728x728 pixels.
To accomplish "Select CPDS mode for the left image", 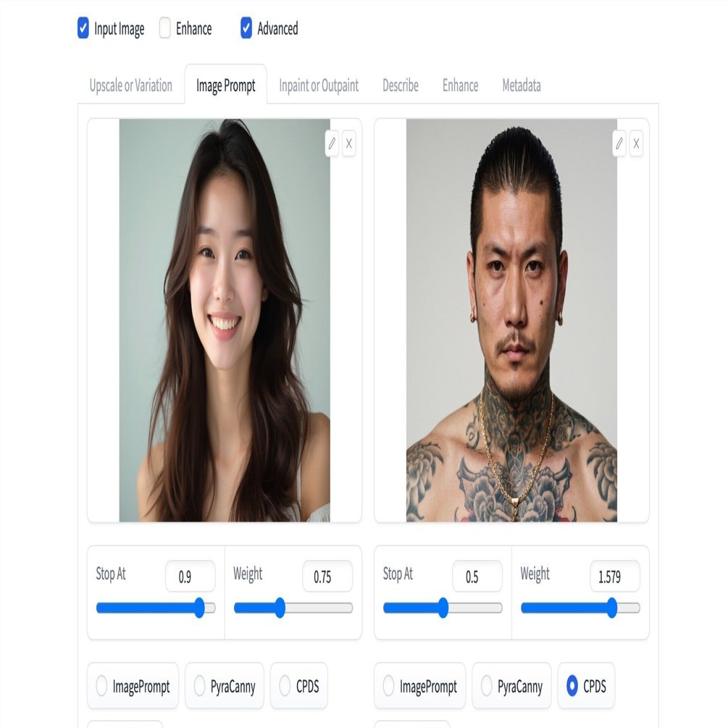I will click(283, 685).
